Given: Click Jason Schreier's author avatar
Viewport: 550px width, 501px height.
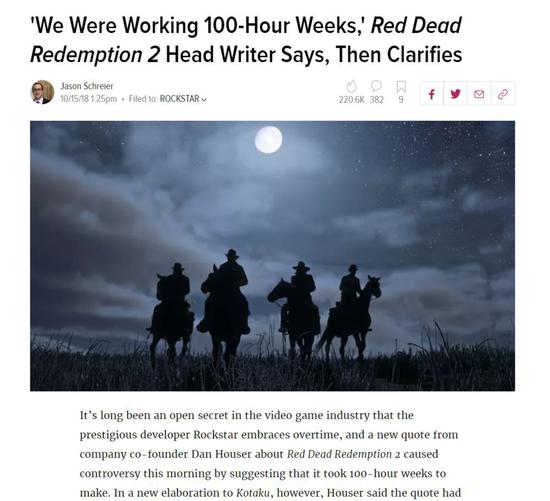Looking at the screenshot, I should pos(42,92).
